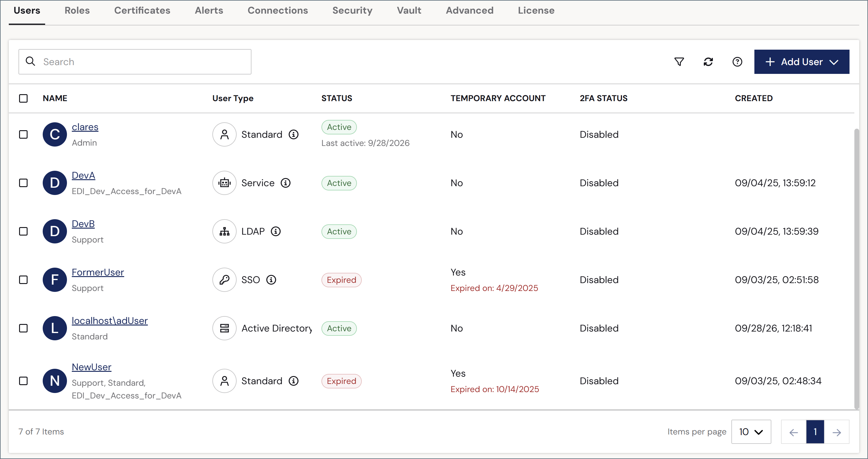Viewport: 868px width, 459px height.
Task: Open the DevA user link
Action: click(x=84, y=175)
